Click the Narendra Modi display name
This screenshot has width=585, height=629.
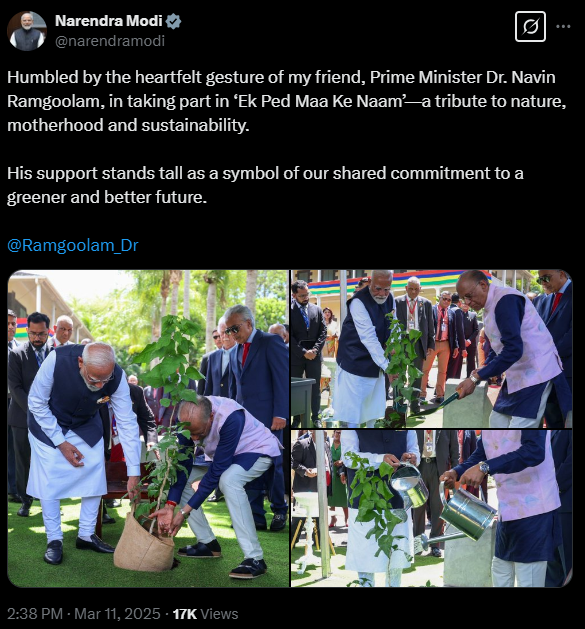[x=108, y=21]
